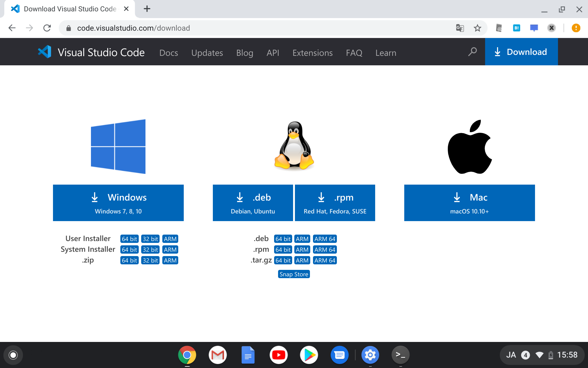Download VS Code for Windows 7, 8, 10
This screenshot has height=368, width=588.
point(118,203)
